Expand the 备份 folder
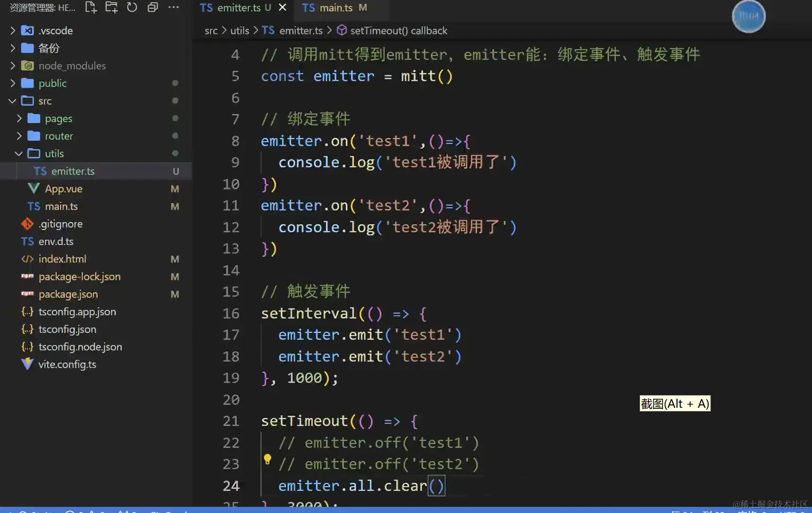 [13, 48]
